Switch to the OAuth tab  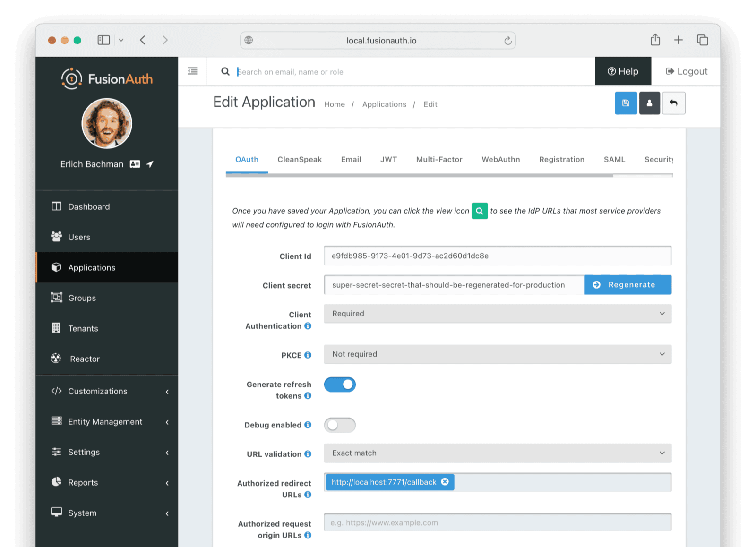[x=247, y=160]
